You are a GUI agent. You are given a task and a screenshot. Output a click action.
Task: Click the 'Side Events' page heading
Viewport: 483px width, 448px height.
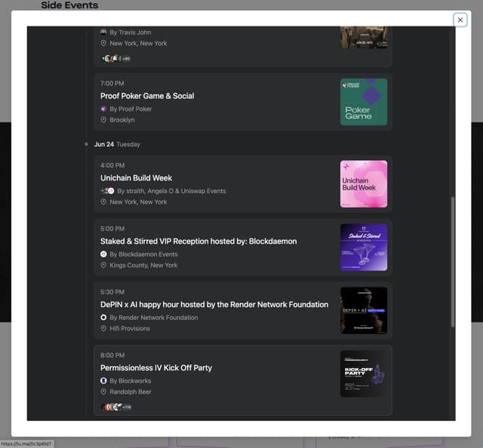(69, 5)
